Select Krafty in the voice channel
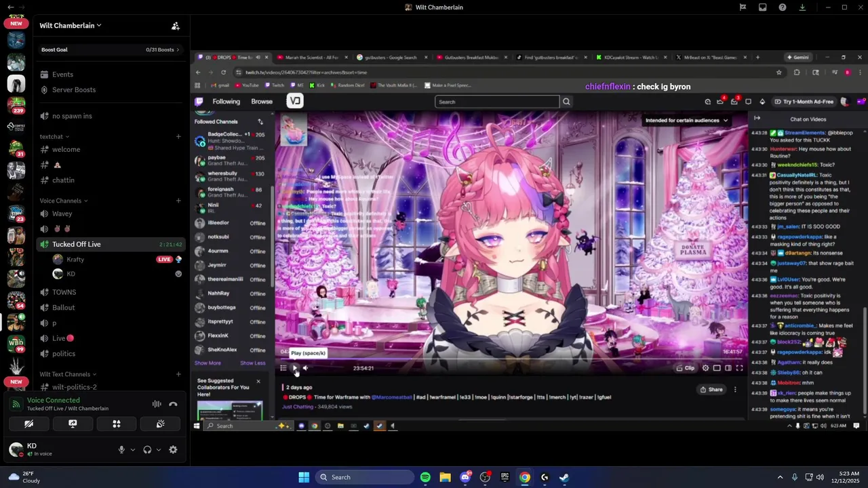The height and width of the screenshot is (488, 868). pos(117,260)
